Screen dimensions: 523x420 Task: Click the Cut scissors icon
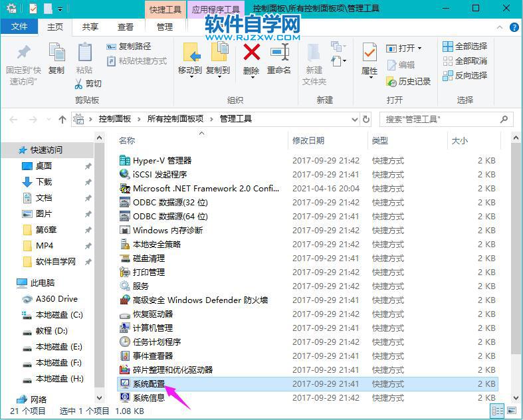[x=79, y=84]
